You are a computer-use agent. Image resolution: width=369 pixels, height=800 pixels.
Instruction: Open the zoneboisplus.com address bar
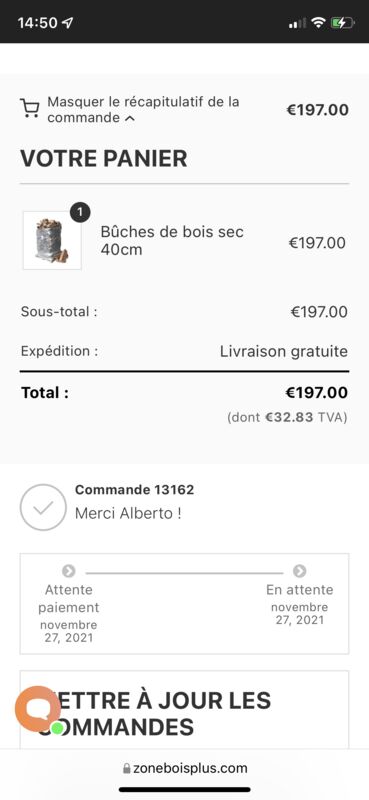[185, 768]
